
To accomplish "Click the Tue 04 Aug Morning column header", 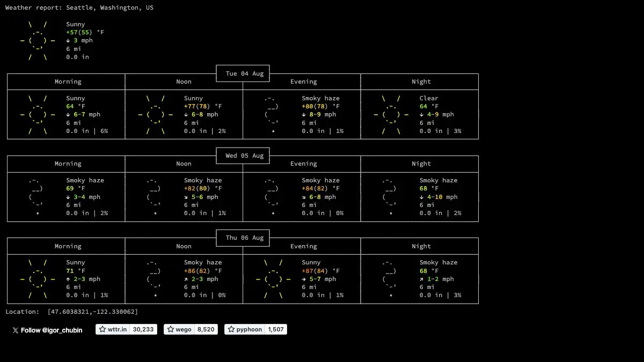I will 68,82.
